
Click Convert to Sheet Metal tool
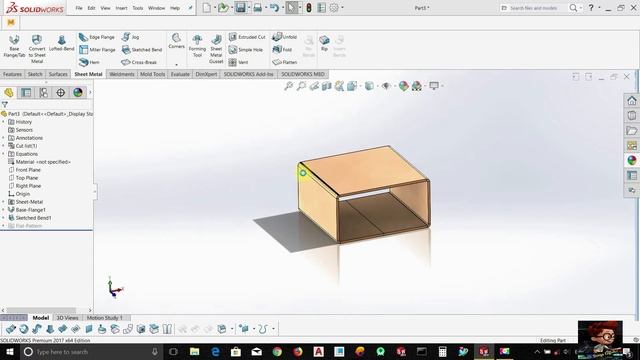coord(37,49)
